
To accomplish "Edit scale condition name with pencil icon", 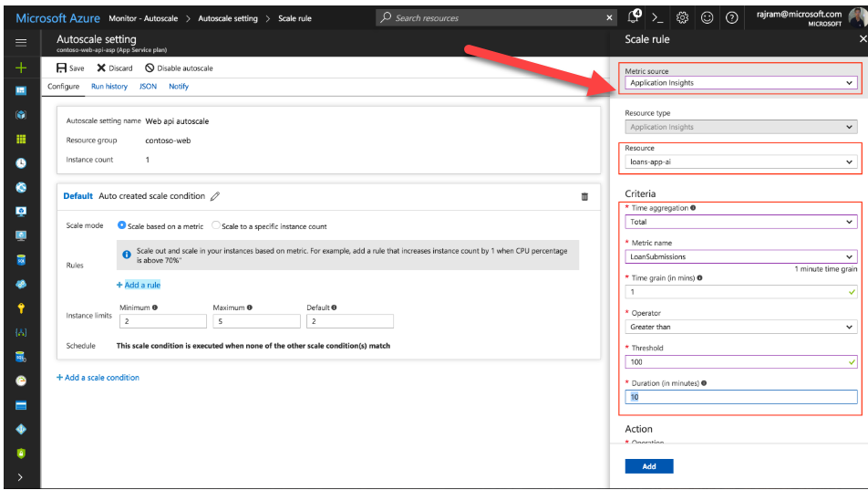I will pyautogui.click(x=215, y=196).
